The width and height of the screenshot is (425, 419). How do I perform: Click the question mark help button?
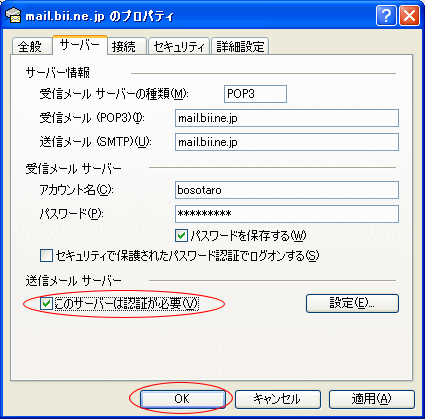click(x=386, y=16)
